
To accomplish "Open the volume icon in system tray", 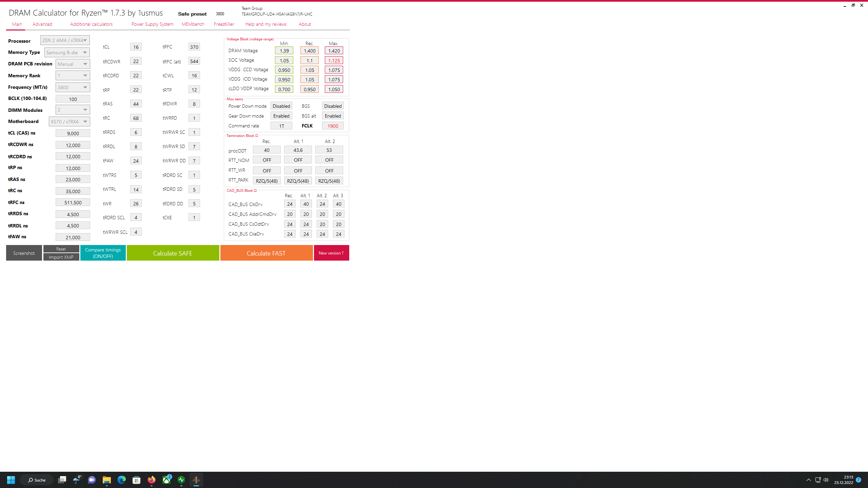I will pyautogui.click(x=826, y=480).
